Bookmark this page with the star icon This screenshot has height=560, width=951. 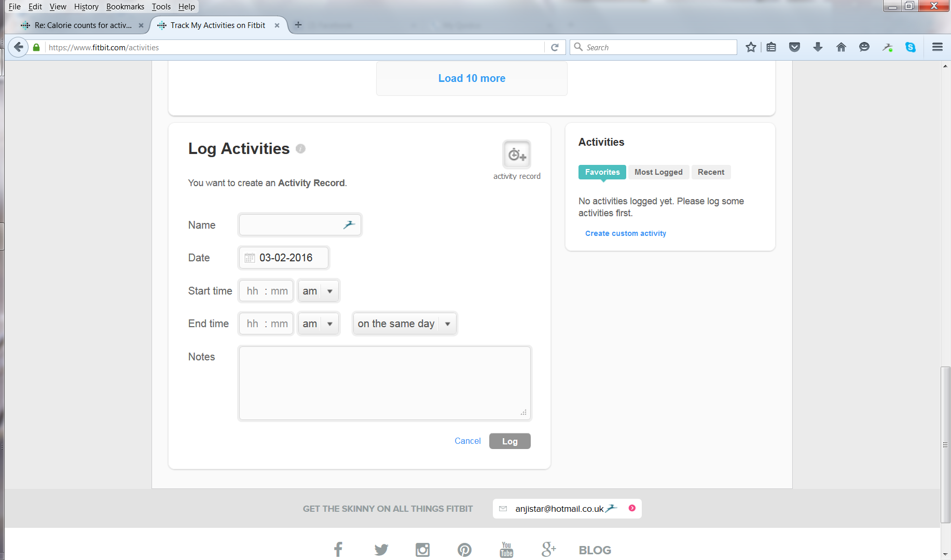point(750,47)
